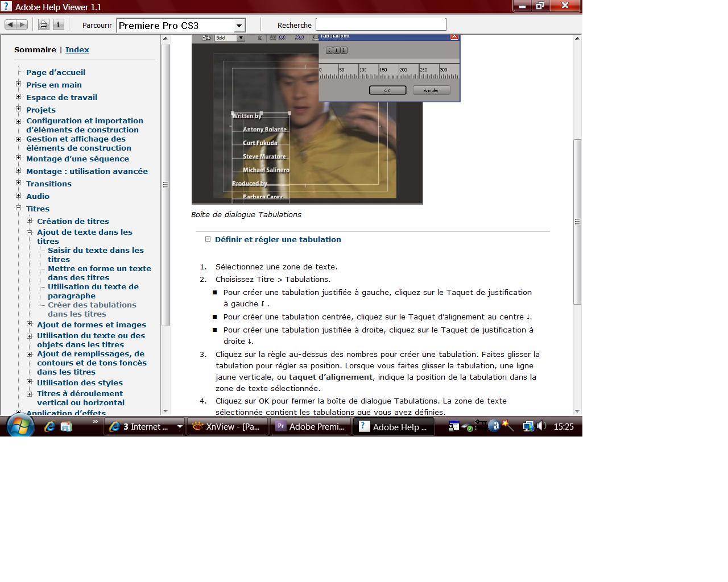728x582 pixels.
Task: Click the sidebar scroll-up arrow
Action: pyautogui.click(x=166, y=39)
